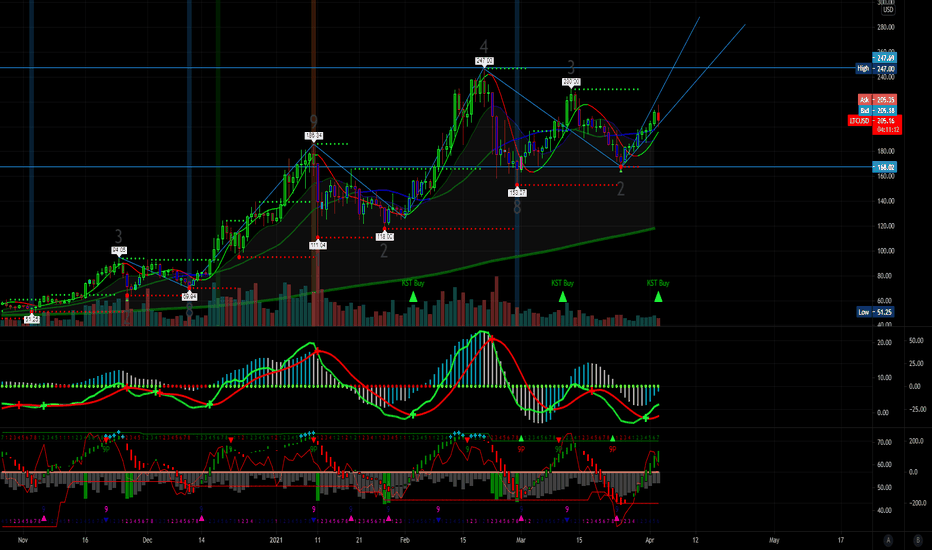Select the 168.02 horizontal line price label
The width and height of the screenshot is (932, 550).
[884, 167]
